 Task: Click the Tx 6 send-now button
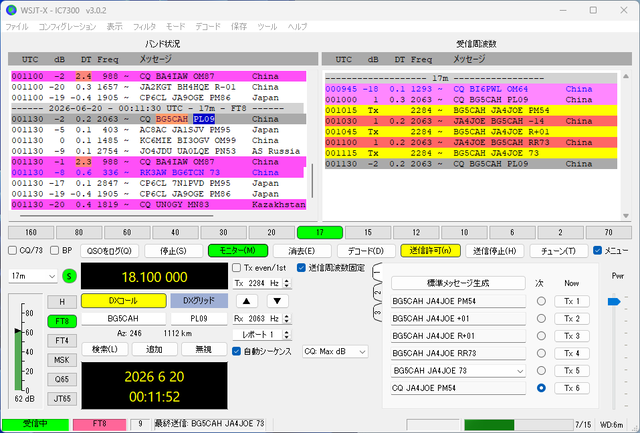572,388
